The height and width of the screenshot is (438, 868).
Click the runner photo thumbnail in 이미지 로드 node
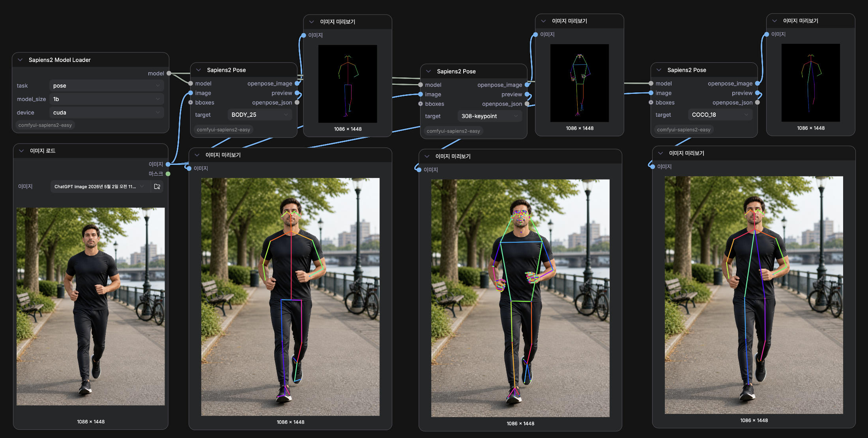(91, 307)
